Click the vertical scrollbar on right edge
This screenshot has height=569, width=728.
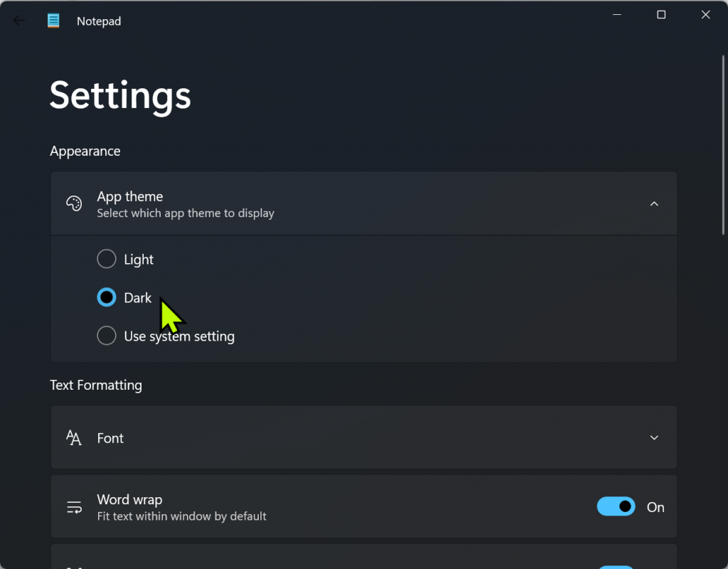[723, 142]
